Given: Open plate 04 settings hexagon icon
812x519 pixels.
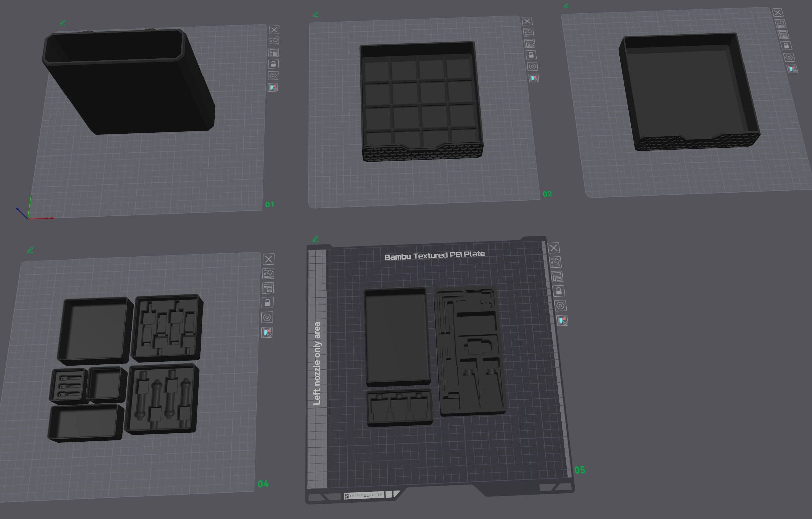Looking at the screenshot, I should 267,318.
